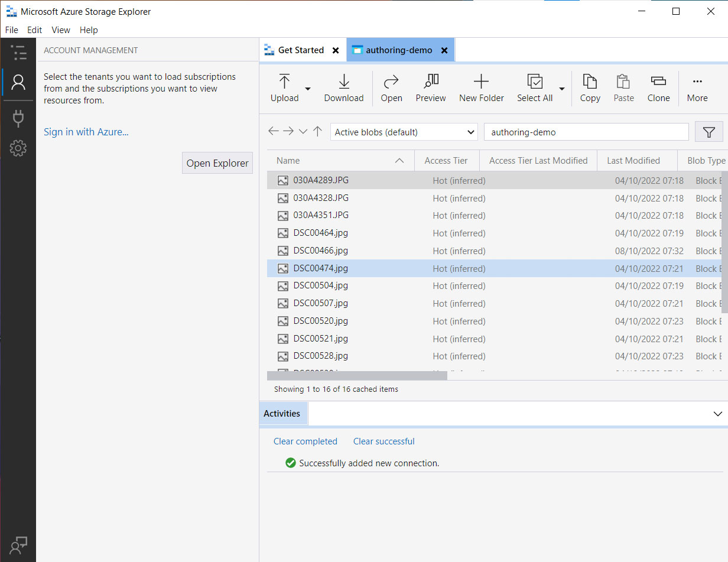This screenshot has height=562, width=728.
Task: Sort by Access Tier Last Modified column
Action: (x=538, y=161)
